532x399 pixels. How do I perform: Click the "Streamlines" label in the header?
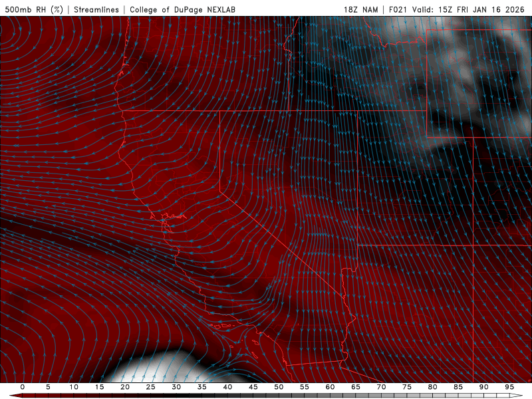point(96,9)
